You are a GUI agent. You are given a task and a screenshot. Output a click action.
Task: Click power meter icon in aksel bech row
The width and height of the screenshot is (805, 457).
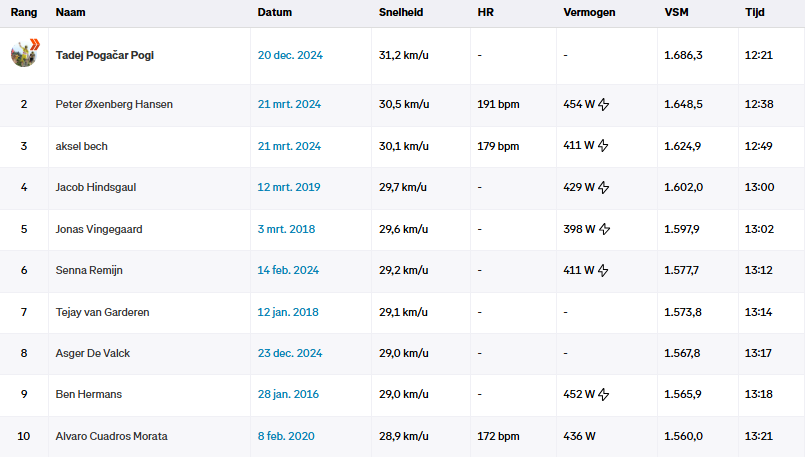coord(604,146)
